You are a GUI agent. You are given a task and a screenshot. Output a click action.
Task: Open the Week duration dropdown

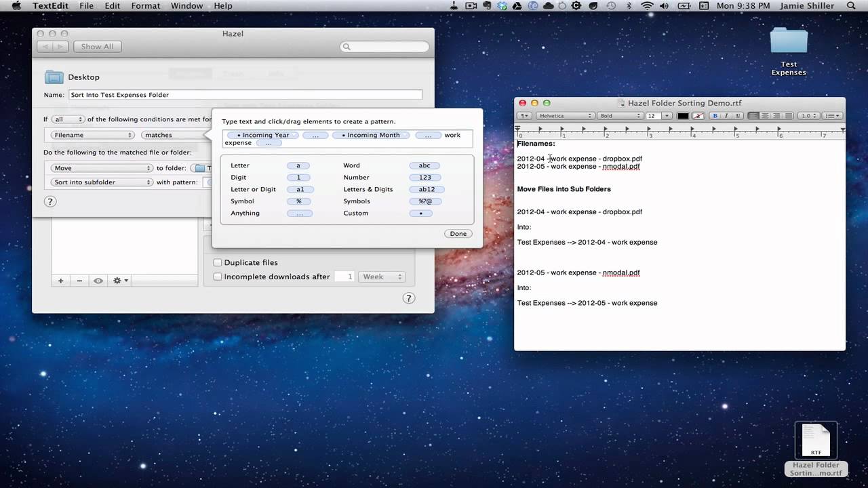382,277
